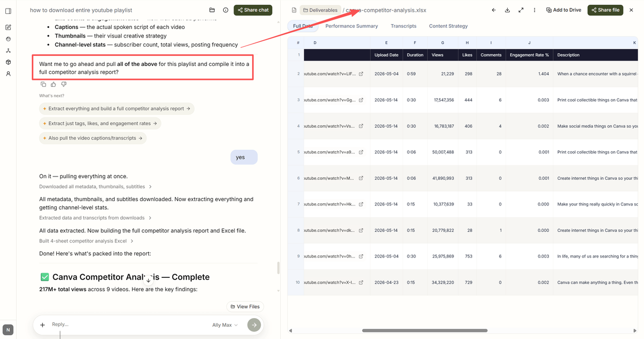This screenshot has height=339, width=644.
Task: Open external link icon in row 2
Action: click(361, 74)
